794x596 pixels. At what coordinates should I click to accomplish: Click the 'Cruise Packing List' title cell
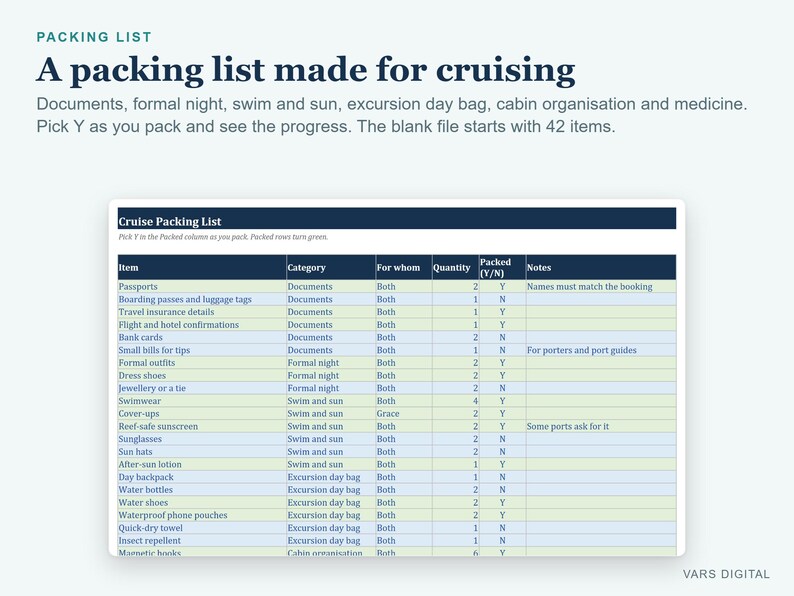(x=396, y=218)
